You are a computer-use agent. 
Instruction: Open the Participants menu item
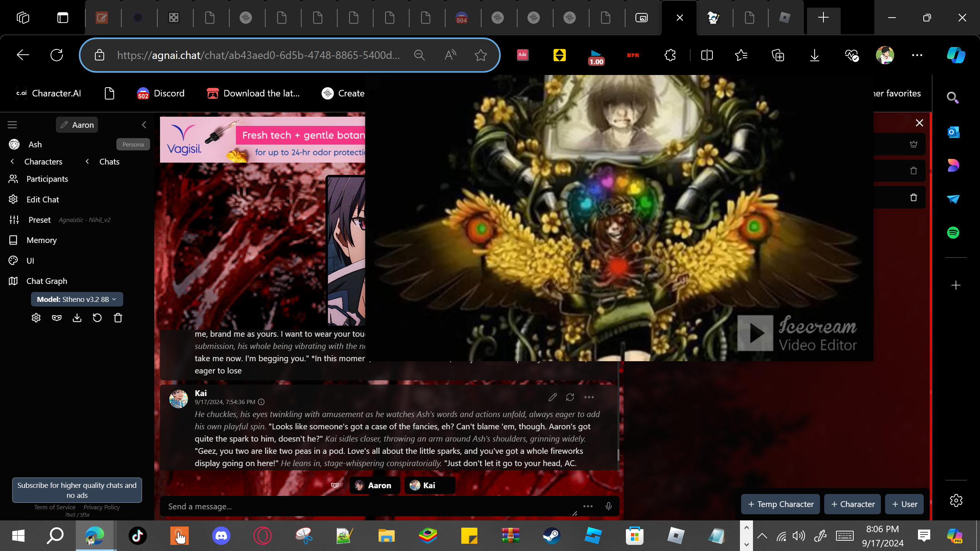point(47,179)
